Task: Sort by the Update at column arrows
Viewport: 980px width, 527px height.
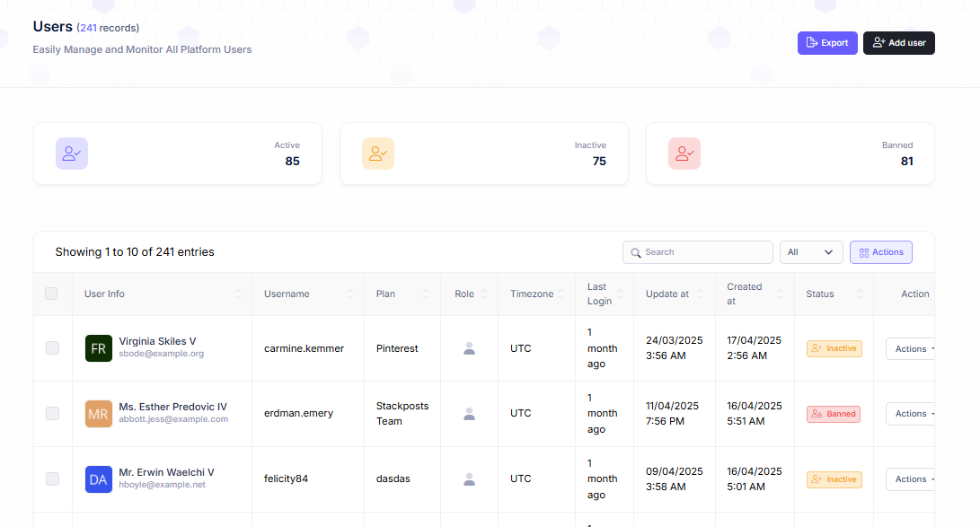Action: 701,294
